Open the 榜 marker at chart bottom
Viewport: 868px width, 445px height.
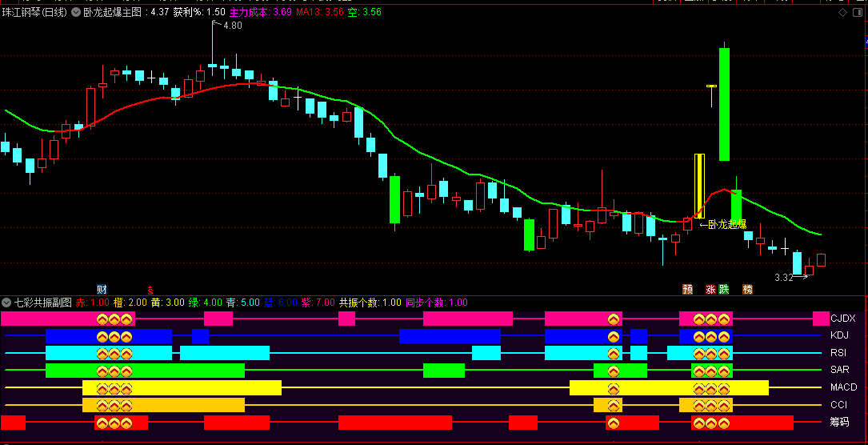coord(747,290)
